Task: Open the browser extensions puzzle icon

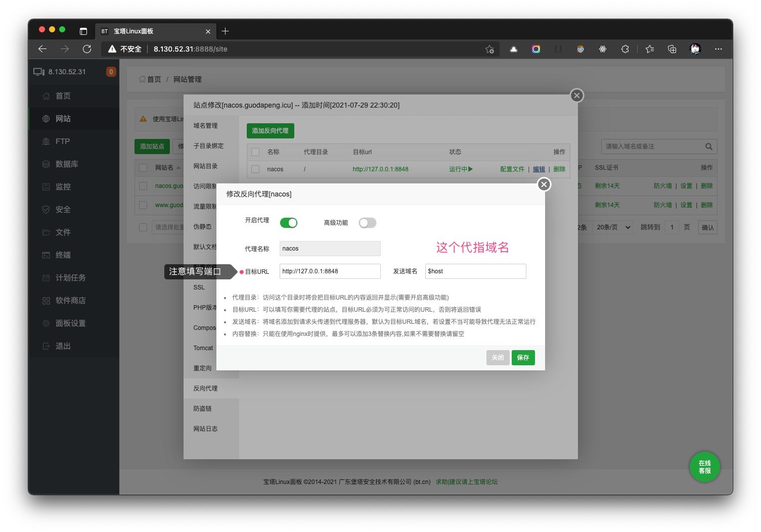Action: [625, 49]
